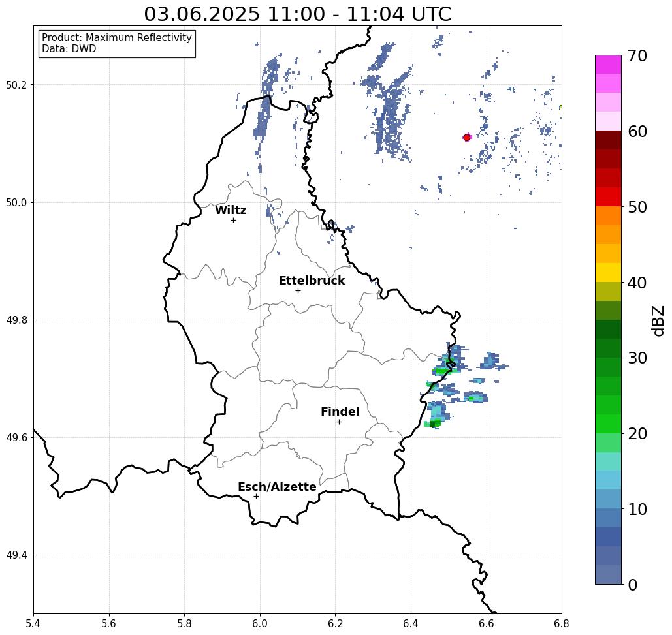This screenshot has height=635, width=672.
Task: Click the magenta 70 dBZ colorbar swatch
Action: [608, 64]
